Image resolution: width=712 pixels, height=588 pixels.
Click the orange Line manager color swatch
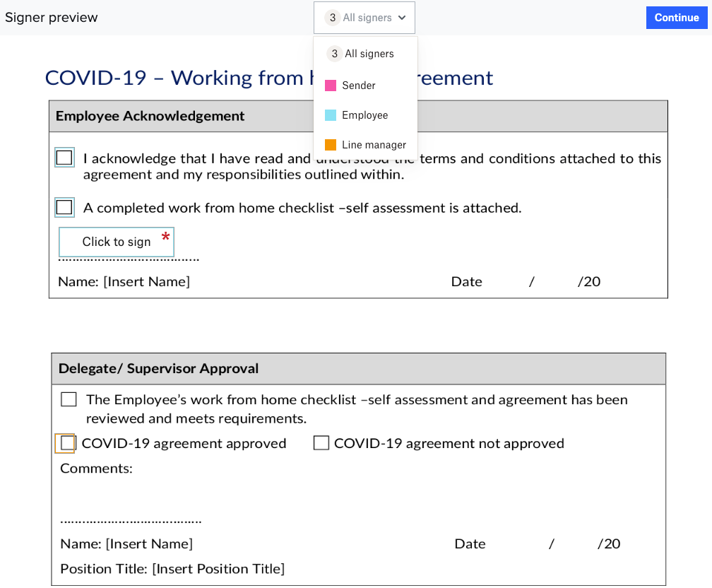[329, 144]
